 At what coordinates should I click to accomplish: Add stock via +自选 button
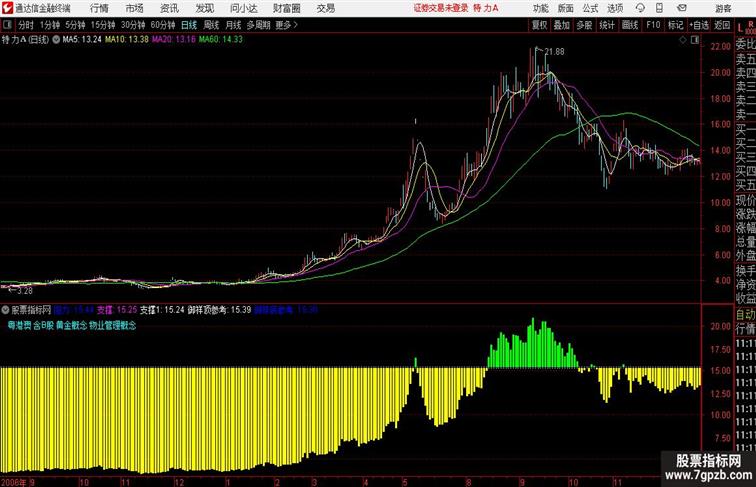[x=699, y=25]
